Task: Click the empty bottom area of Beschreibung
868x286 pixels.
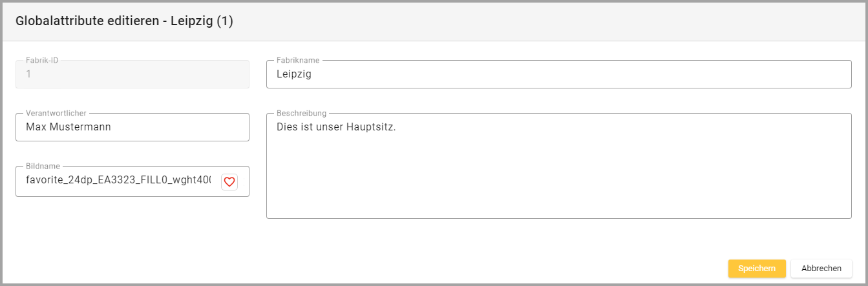Action: click(x=558, y=200)
